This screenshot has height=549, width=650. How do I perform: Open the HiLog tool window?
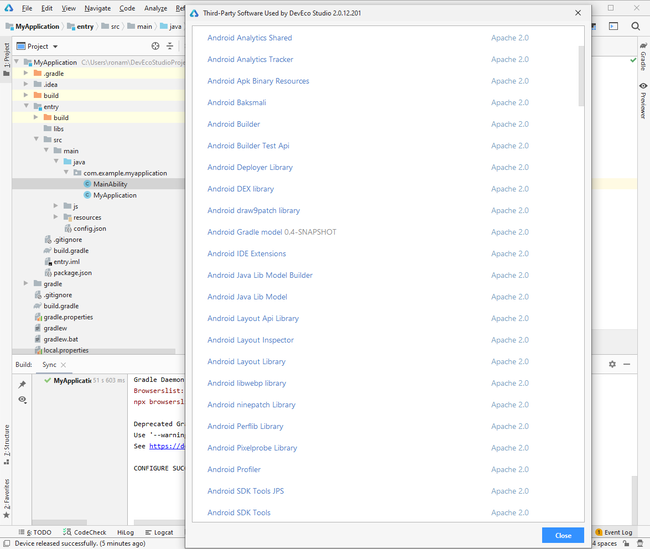[x=125, y=532]
